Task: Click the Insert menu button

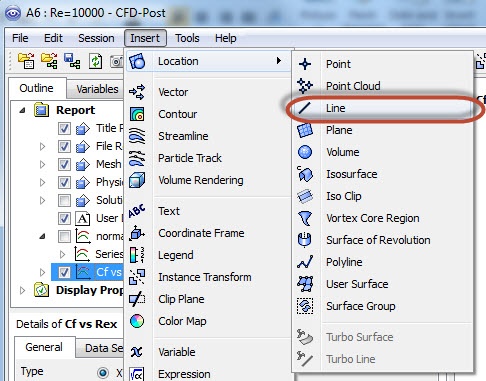Action: coord(145,38)
